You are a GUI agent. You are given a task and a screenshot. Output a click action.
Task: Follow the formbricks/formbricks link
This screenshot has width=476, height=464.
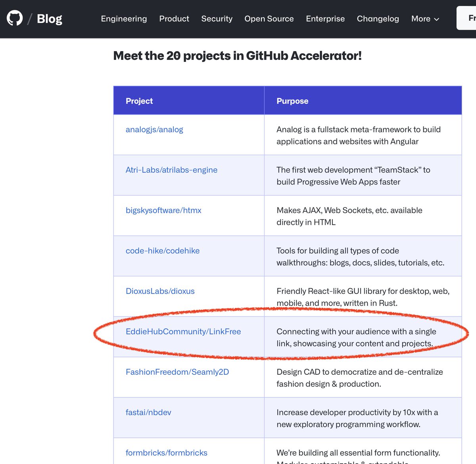pos(167,453)
